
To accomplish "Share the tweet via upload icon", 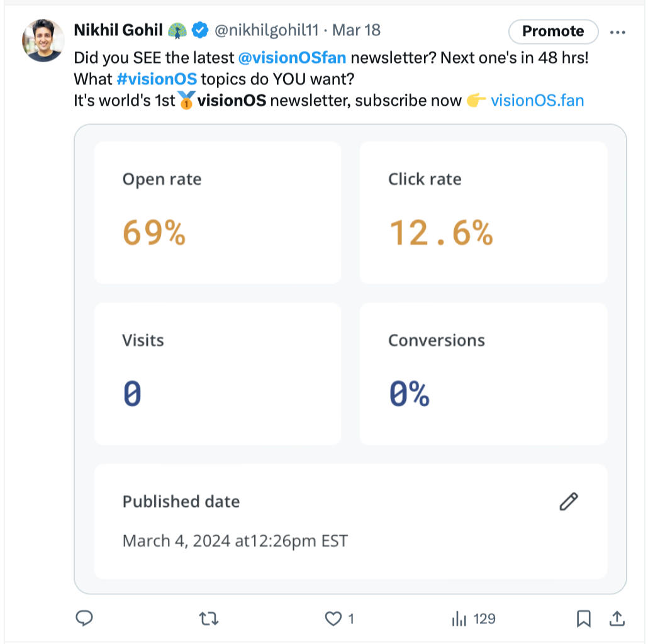I will 617,619.
